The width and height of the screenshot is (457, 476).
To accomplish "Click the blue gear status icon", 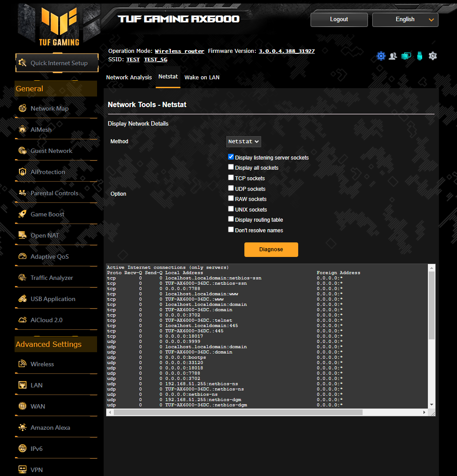I will pos(381,56).
